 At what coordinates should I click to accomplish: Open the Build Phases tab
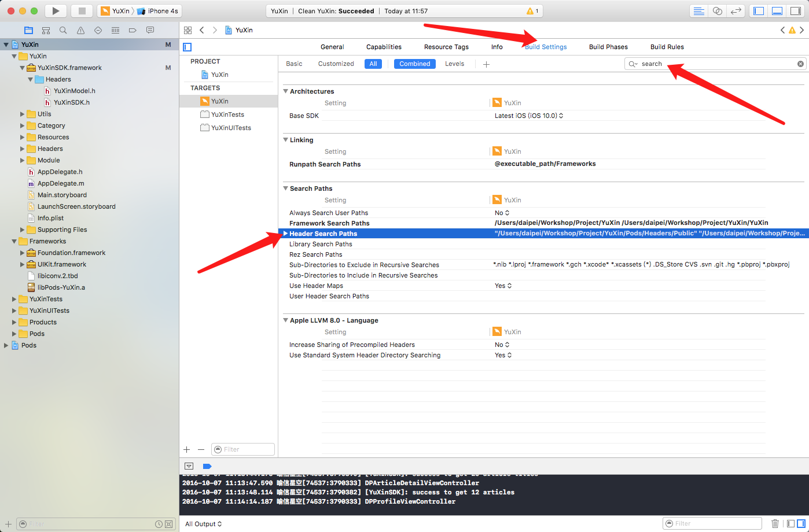point(608,47)
